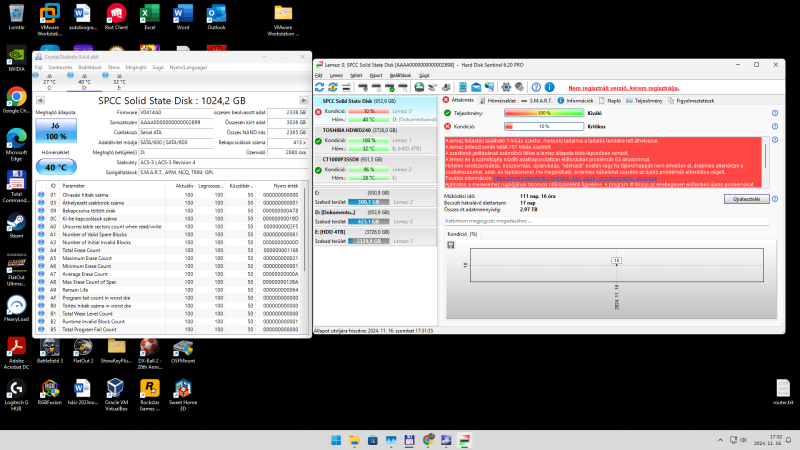Screen dimensions: 800x450
Task: Switch to the Napló tab
Action: pyautogui.click(x=610, y=101)
